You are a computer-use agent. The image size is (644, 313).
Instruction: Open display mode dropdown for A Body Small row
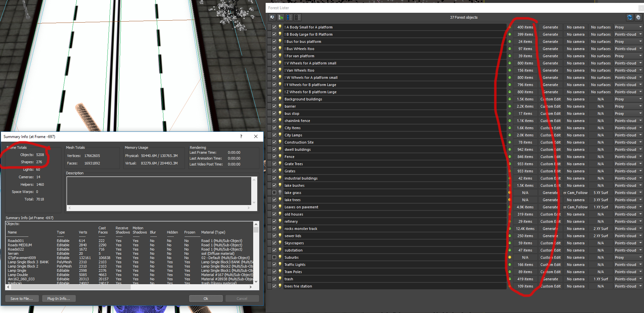[x=628, y=27]
